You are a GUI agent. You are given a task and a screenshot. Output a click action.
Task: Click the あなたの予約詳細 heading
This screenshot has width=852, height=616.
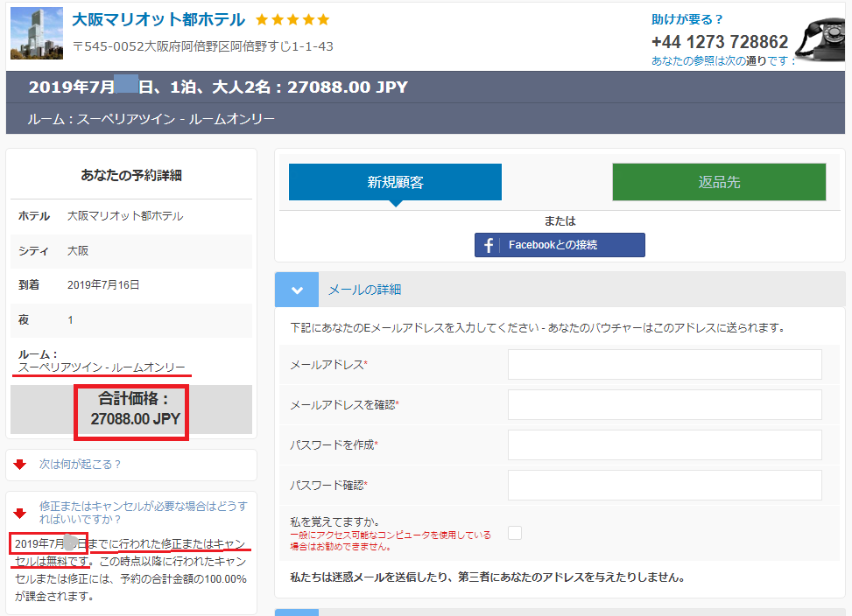(x=131, y=175)
